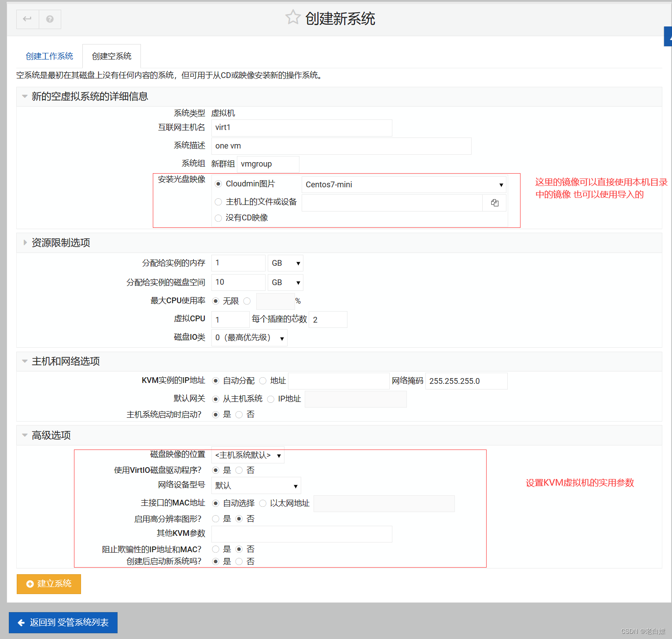Click the back arrow navigation icon
The image size is (672, 639).
[x=27, y=19]
